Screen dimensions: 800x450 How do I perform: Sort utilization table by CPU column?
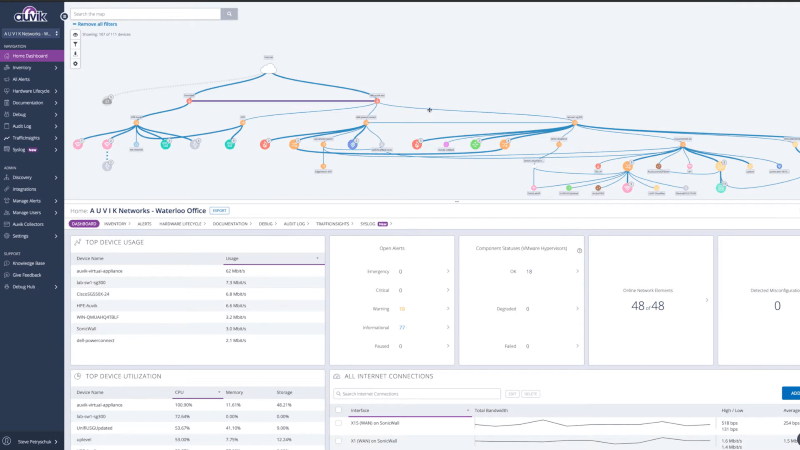point(197,392)
